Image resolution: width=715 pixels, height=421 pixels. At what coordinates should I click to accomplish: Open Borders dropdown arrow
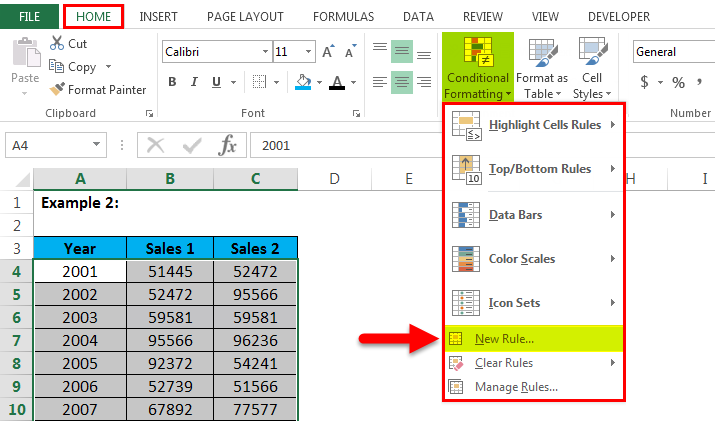(x=276, y=83)
